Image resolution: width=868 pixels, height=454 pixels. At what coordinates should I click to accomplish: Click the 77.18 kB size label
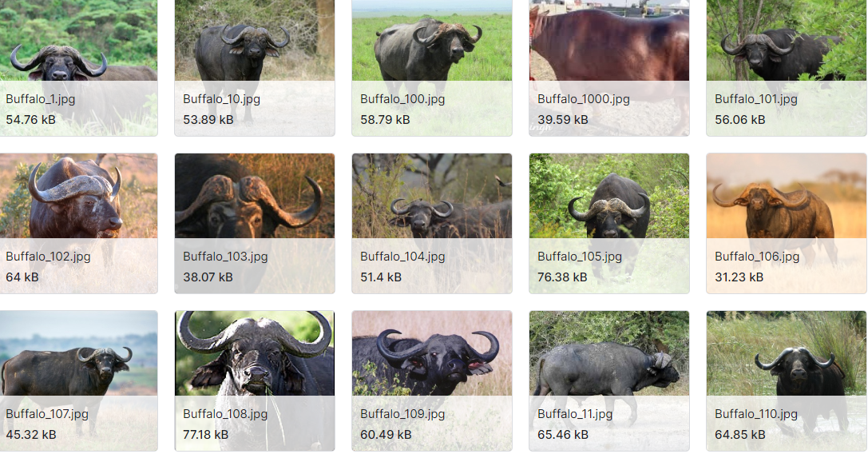(x=205, y=435)
